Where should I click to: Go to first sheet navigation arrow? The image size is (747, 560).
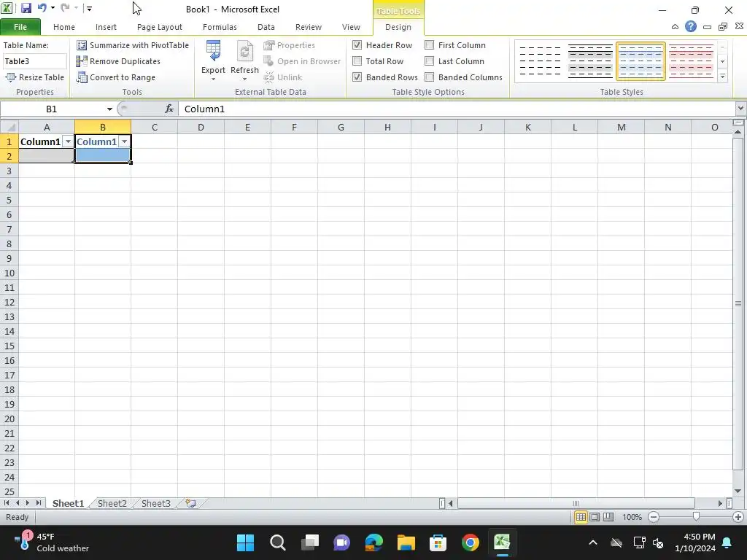pyautogui.click(x=7, y=503)
